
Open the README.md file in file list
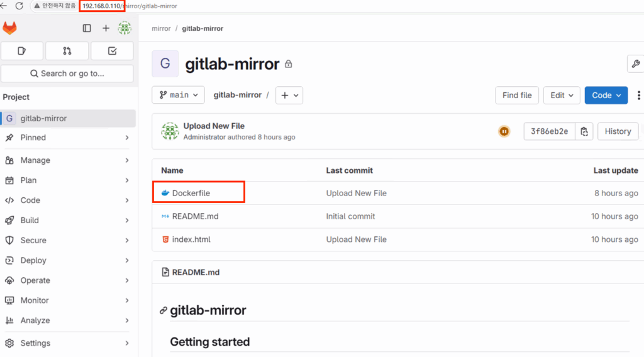[x=195, y=216]
